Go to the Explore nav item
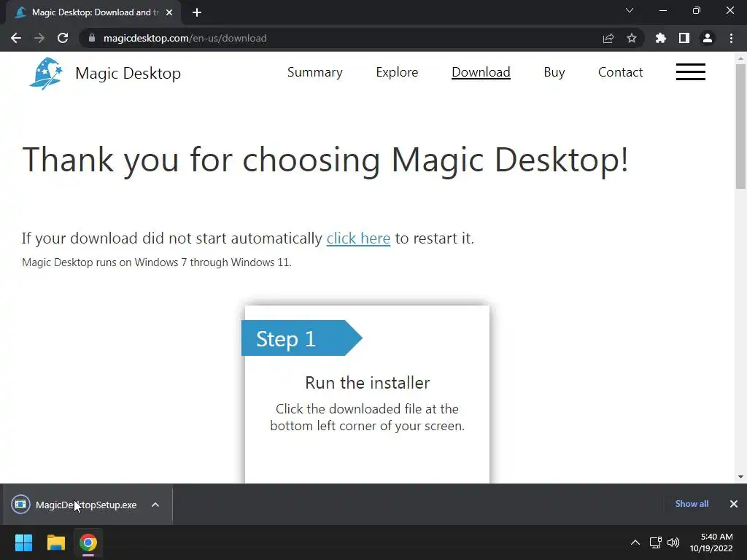 pos(397,72)
